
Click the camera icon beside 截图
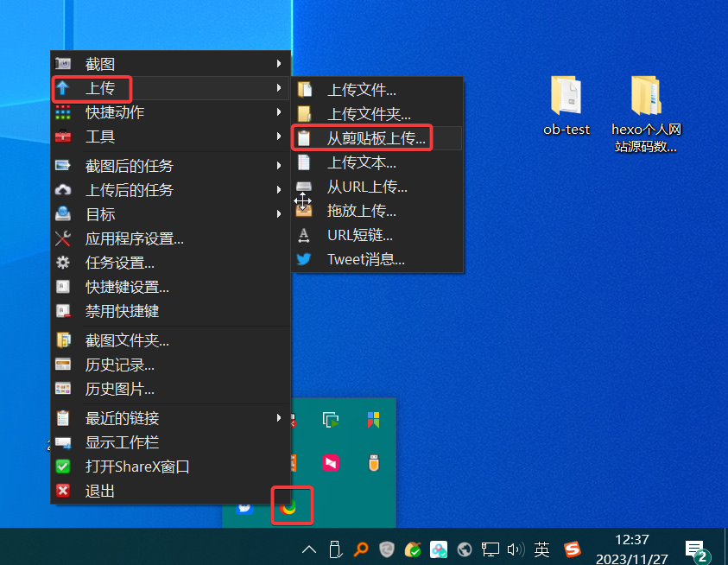(63, 64)
